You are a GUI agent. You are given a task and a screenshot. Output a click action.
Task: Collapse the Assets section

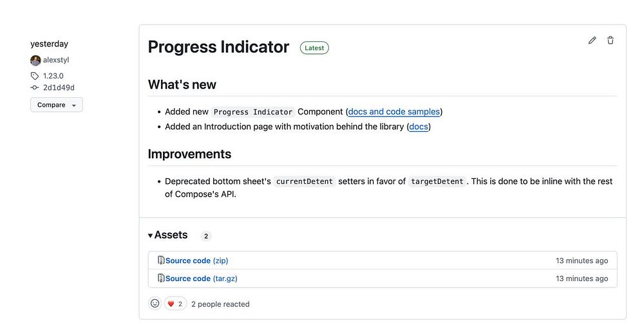(x=168, y=235)
